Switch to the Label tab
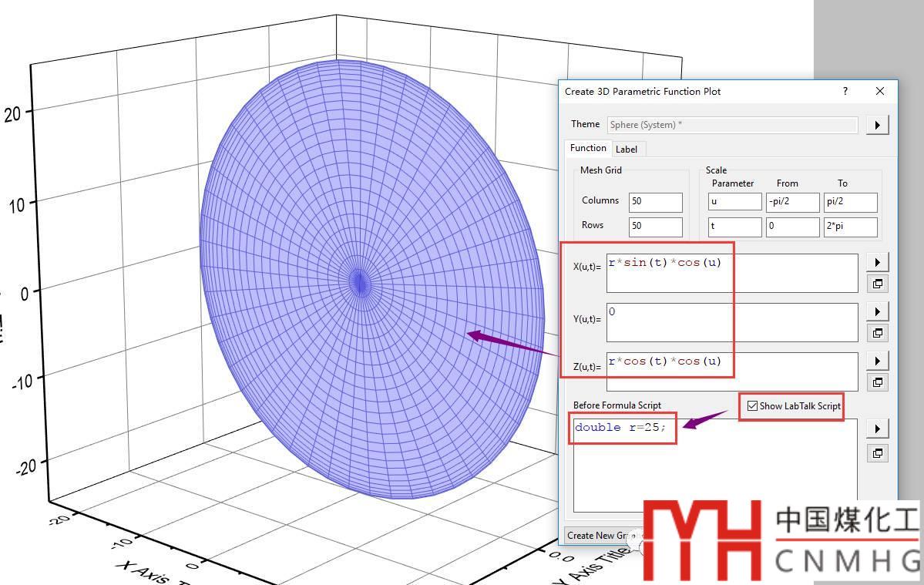The width and height of the screenshot is (924, 585). coord(627,149)
